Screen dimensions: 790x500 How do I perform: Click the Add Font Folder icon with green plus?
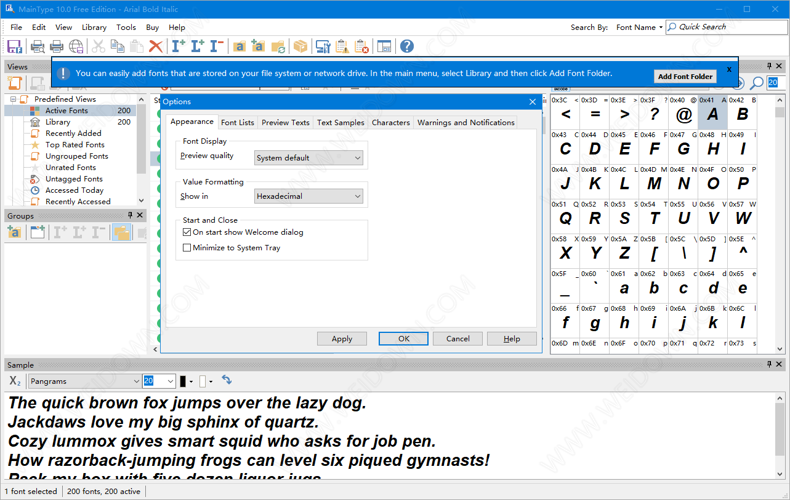coord(258,47)
